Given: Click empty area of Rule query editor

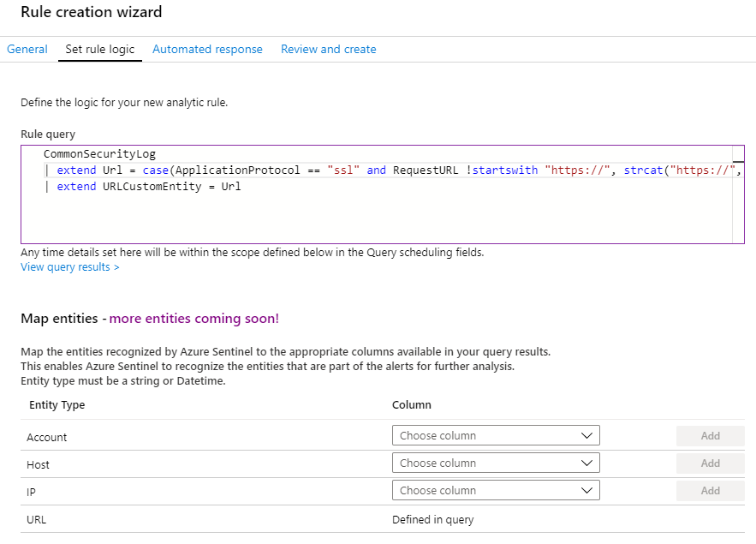Looking at the screenshot, I should [x=377, y=218].
